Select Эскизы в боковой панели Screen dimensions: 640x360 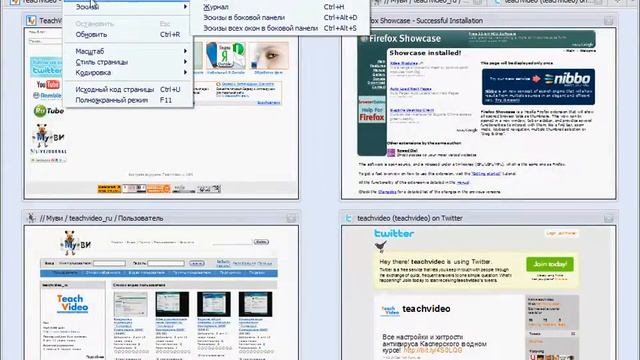tap(281, 18)
